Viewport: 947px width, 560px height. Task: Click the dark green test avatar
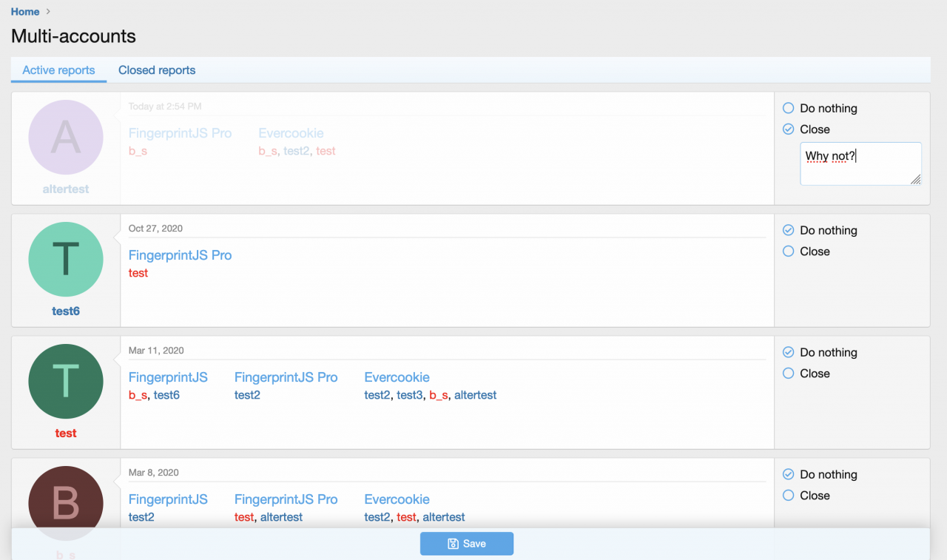[x=65, y=381]
